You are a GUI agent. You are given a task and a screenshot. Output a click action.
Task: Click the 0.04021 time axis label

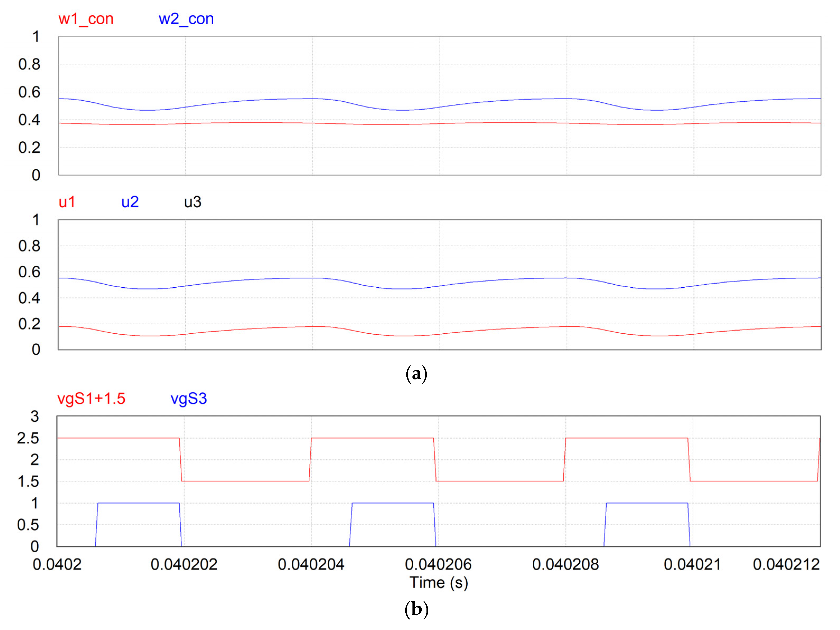tap(692, 565)
